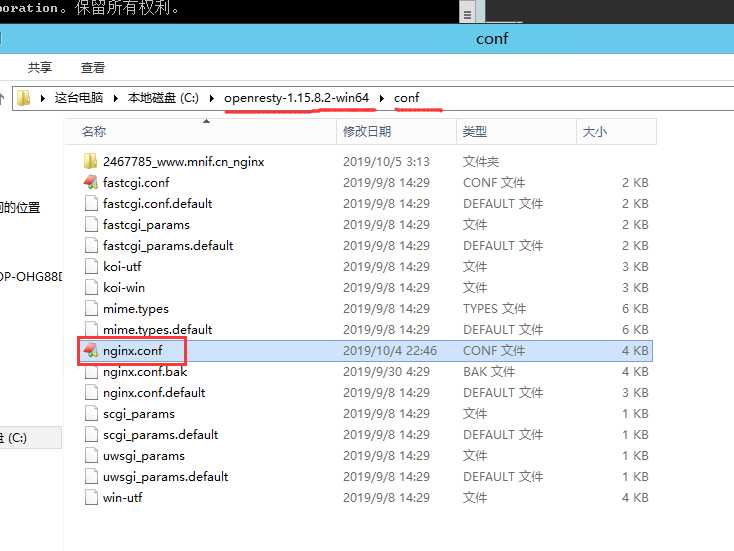Select the nginx.conf.bak file icon
The width and height of the screenshot is (734, 551).
tap(91, 372)
